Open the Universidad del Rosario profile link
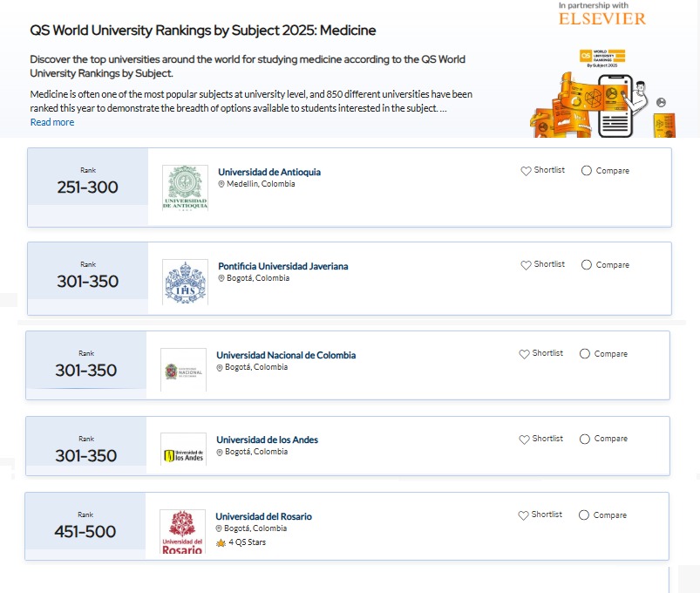The height and width of the screenshot is (593, 700). (263, 516)
